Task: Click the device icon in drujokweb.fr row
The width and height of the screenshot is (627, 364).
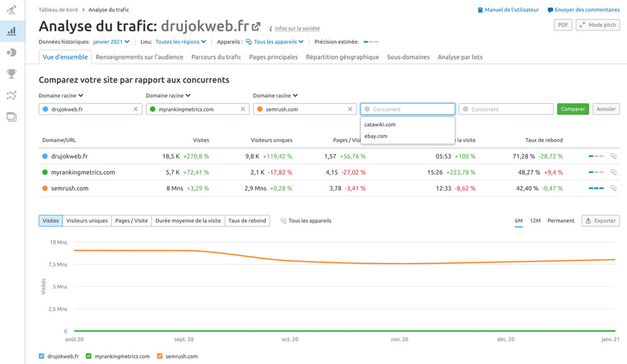Action: coord(613,156)
